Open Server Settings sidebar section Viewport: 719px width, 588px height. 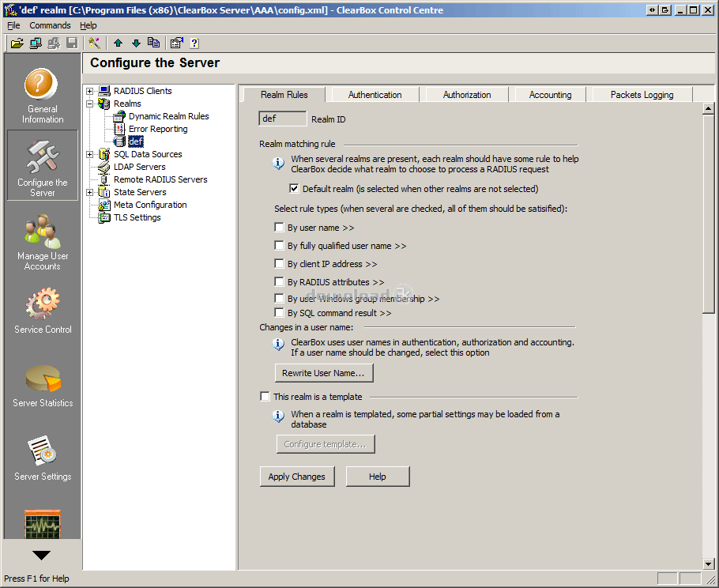tap(43, 458)
